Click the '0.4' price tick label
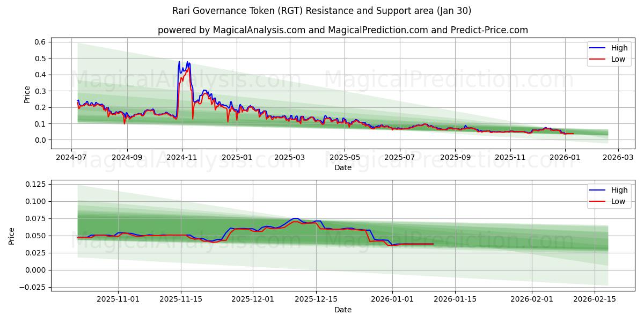 tap(41, 75)
